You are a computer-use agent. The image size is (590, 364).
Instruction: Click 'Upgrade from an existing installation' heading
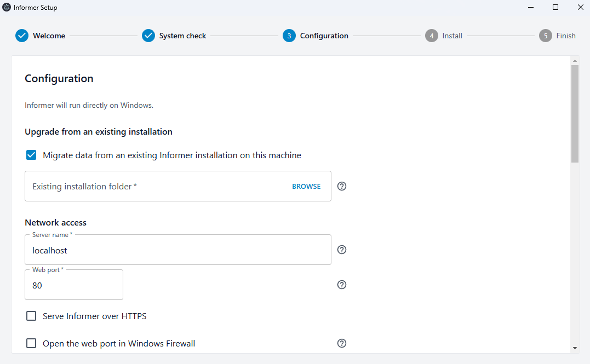(x=99, y=131)
